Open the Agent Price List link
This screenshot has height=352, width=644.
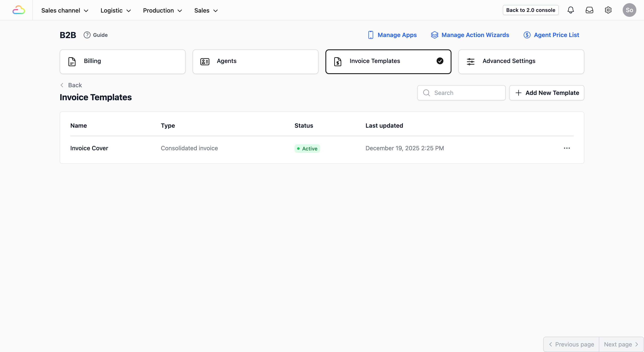pos(551,35)
